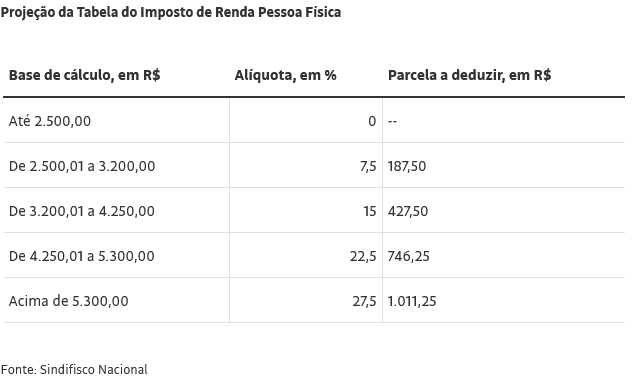Viewport: 635px width, 386px height.
Task: Click the 1.011,25 deduction value
Action: click(x=412, y=301)
